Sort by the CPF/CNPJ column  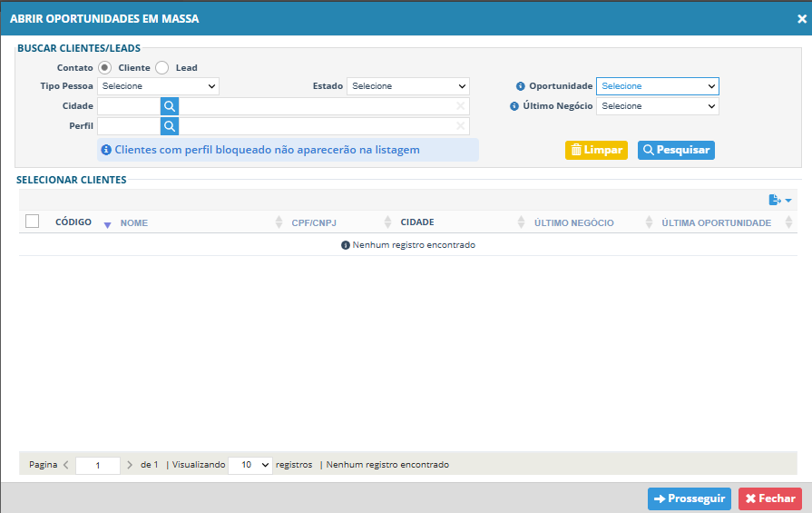[314, 222]
